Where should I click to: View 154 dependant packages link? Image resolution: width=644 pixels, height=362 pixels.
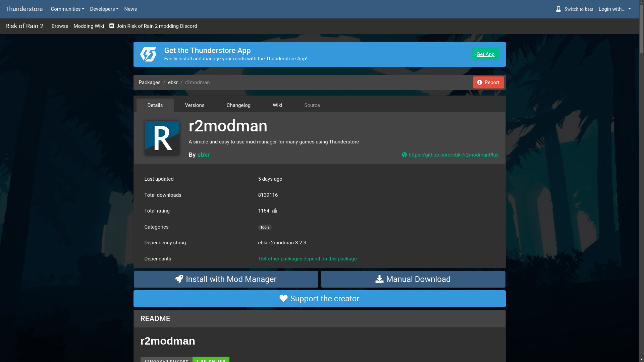point(307,259)
